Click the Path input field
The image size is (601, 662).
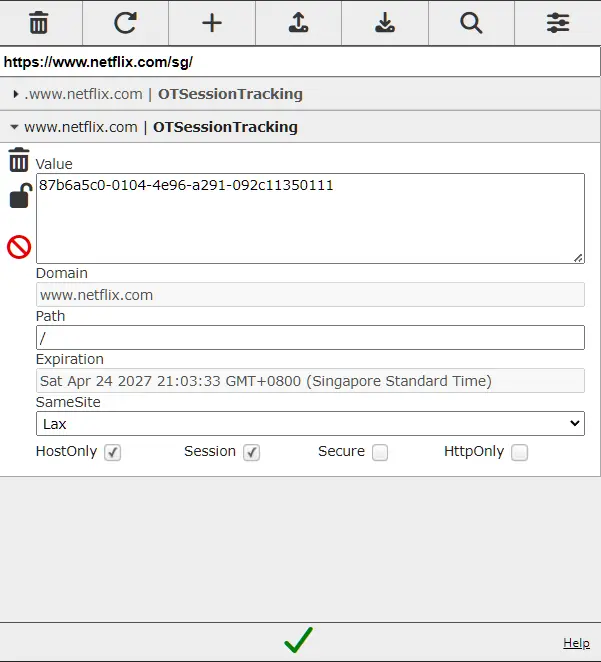pyautogui.click(x=310, y=337)
